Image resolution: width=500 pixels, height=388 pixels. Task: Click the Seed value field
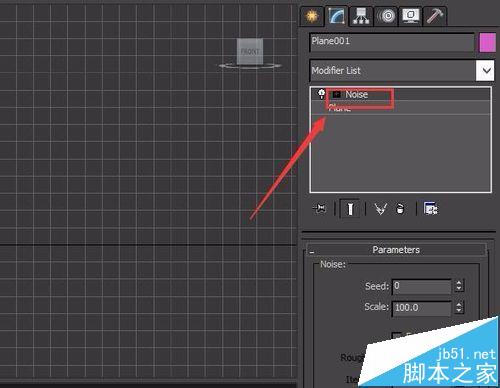point(422,286)
